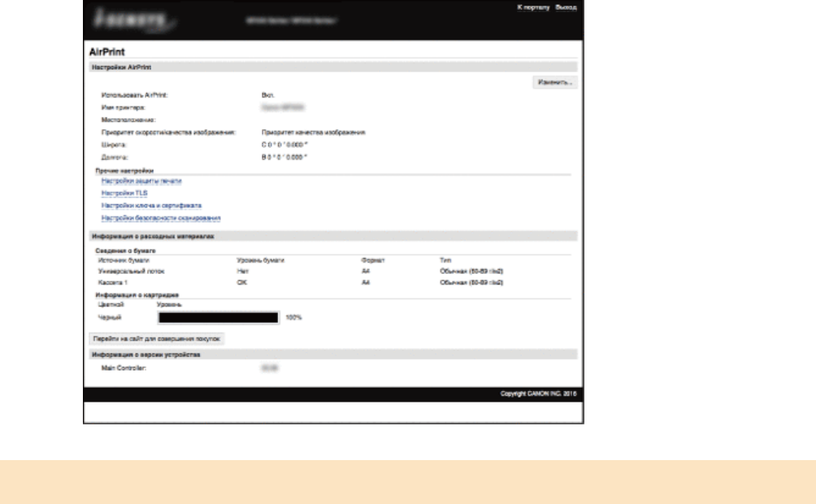
Task: Click the Main Controller version value
Action: (270, 368)
